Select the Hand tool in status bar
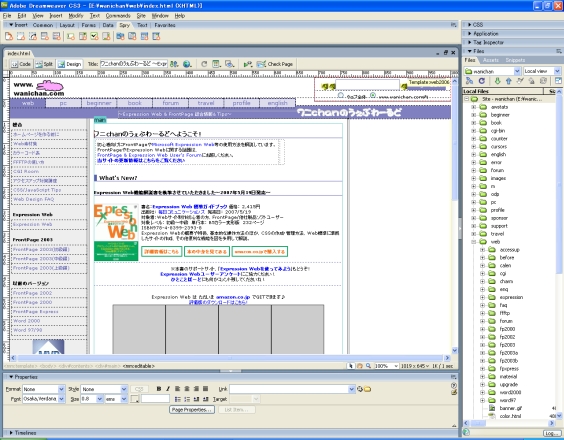 click(359, 366)
